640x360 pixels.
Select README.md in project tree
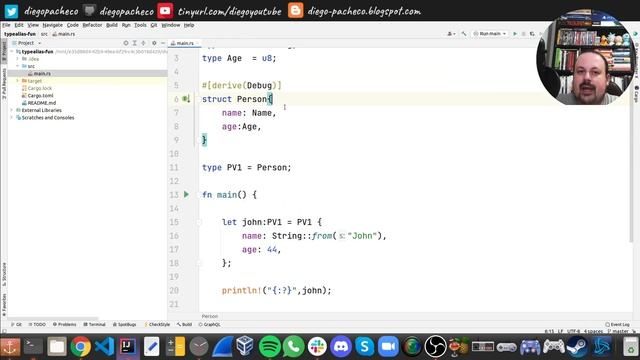pyautogui.click(x=38, y=103)
